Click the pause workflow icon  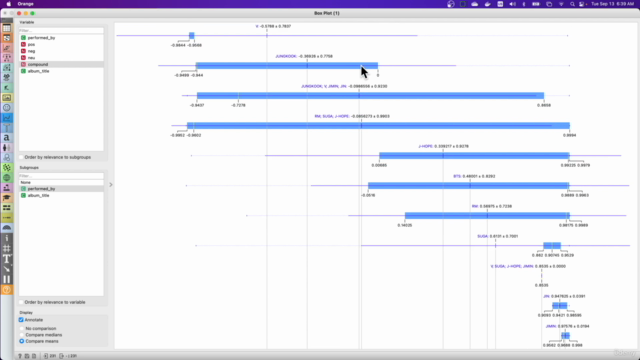(7, 279)
